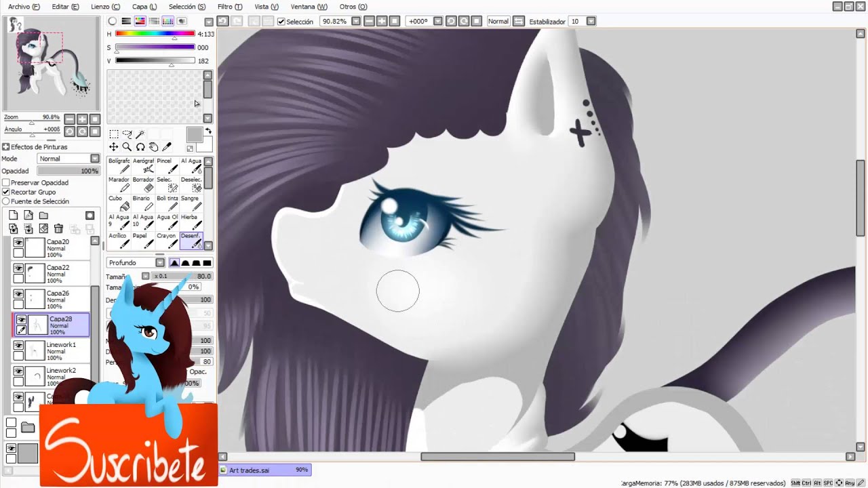Viewport: 868px width, 488px height.
Task: Hide the Capa22 layer
Action: point(18,268)
